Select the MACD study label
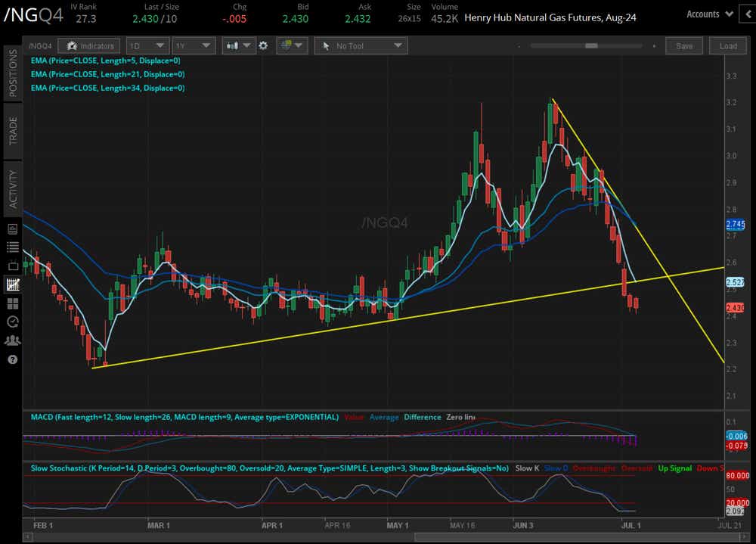756x544 pixels. [184, 417]
